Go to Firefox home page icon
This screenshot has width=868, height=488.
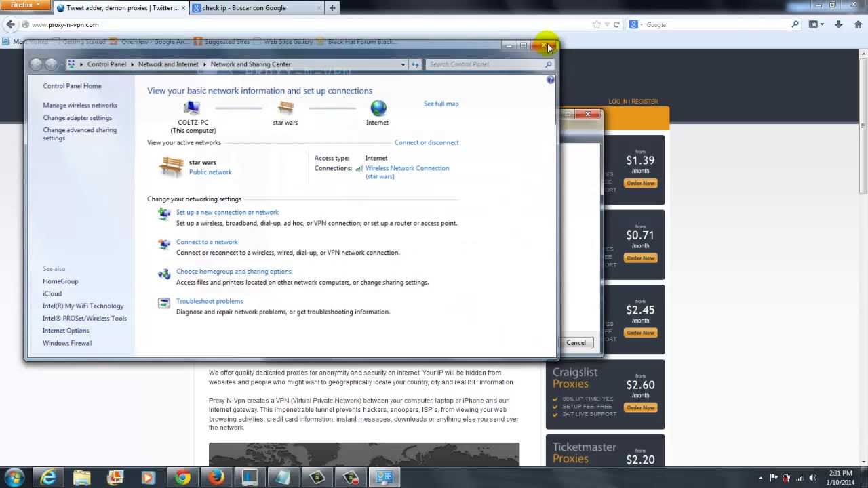pos(858,24)
